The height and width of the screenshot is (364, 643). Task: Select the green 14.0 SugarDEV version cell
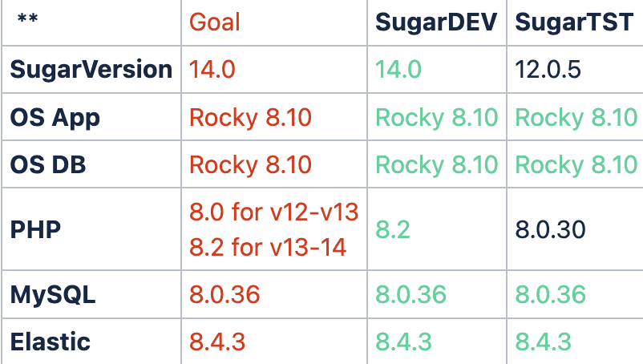point(398,69)
